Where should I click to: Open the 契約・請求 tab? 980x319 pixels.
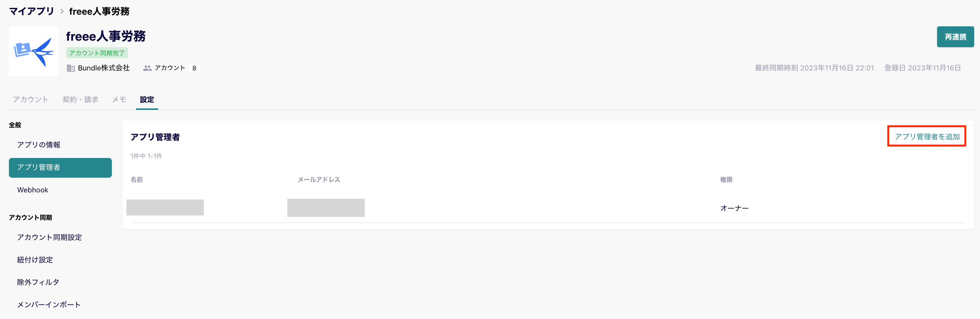pyautogui.click(x=81, y=99)
